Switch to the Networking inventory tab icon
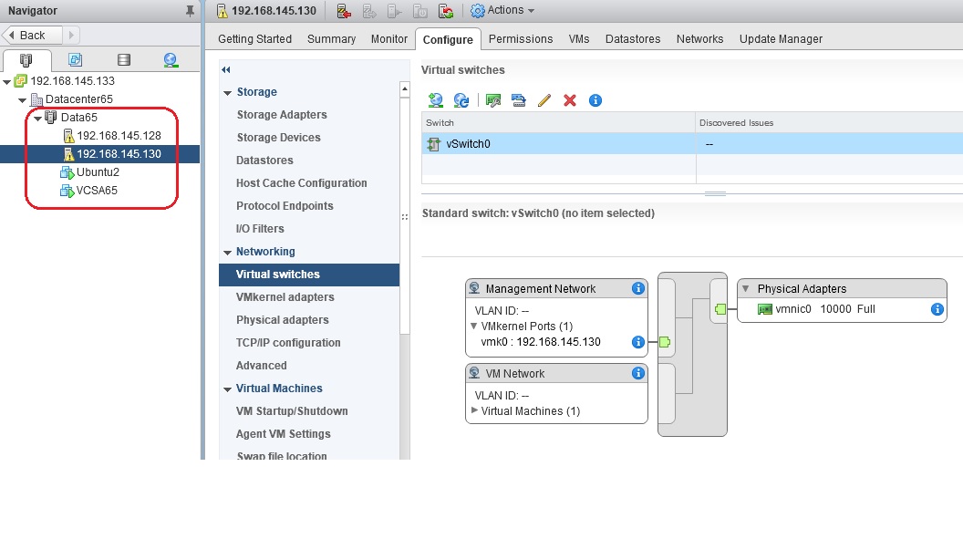This screenshot has width=963, height=560. [x=171, y=60]
